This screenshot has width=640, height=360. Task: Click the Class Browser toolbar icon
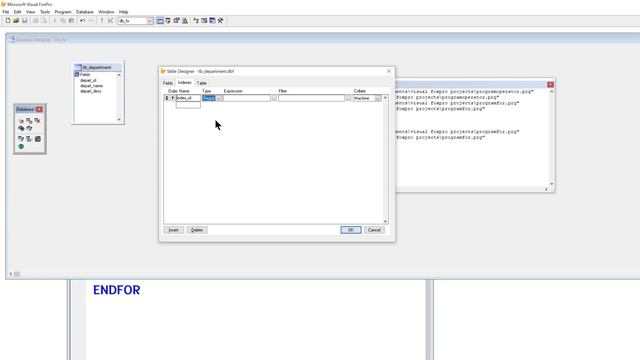click(x=196, y=20)
